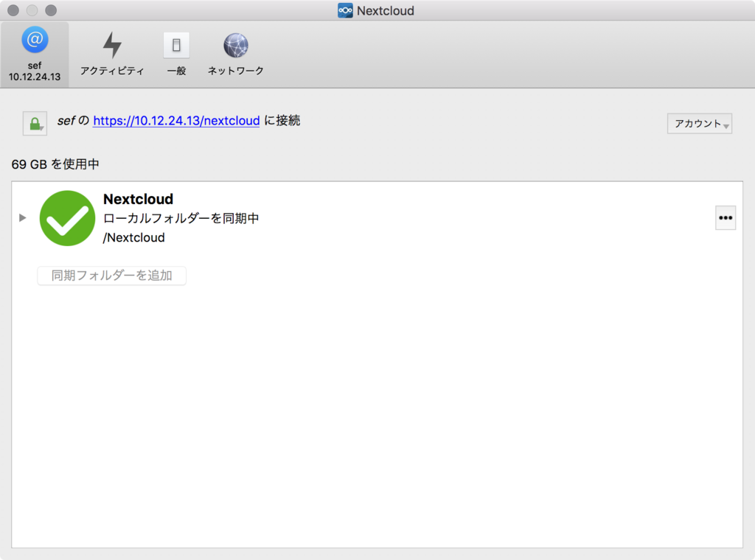Image resolution: width=755 pixels, height=560 pixels.
Task: Click the ローカルフォルダーを同期中 status text
Action: 181,218
